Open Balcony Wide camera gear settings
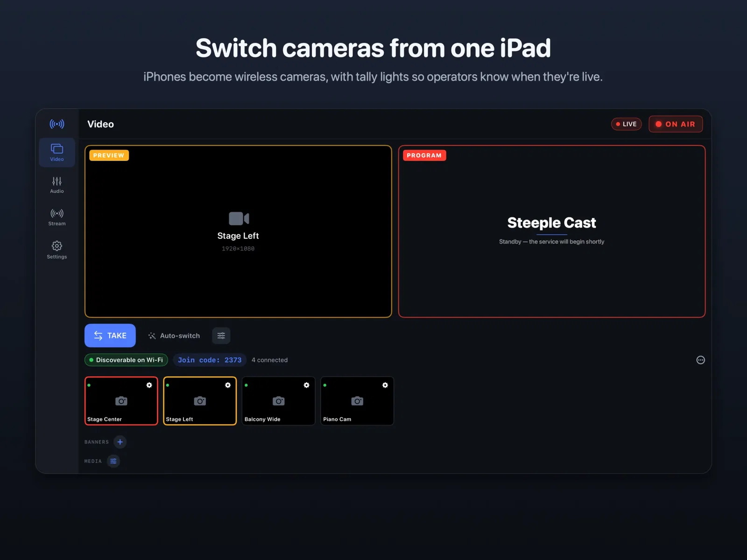The height and width of the screenshot is (560, 747). (306, 385)
